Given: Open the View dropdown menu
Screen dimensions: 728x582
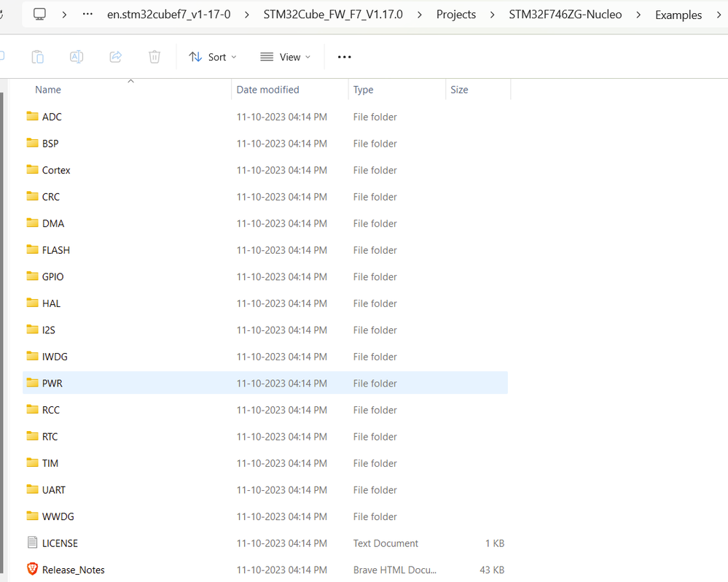Looking at the screenshot, I should [x=285, y=57].
